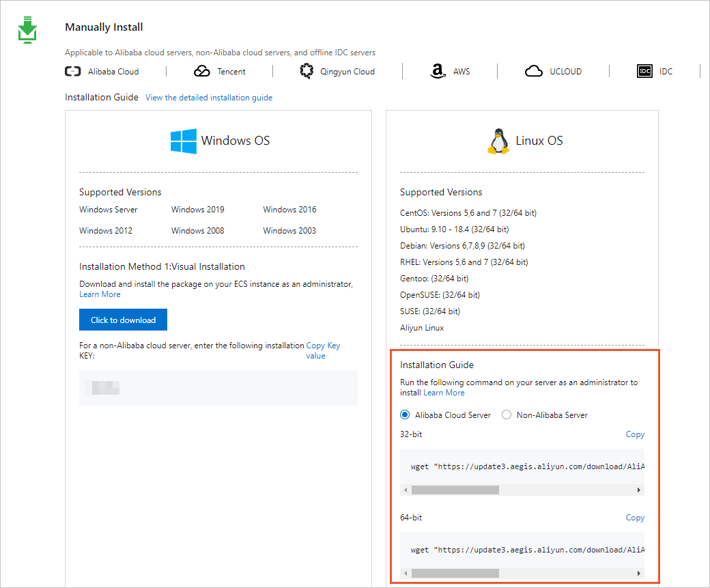Select the Qingyun Cloud icon
Screen dimensions: 710x588
click(307, 71)
